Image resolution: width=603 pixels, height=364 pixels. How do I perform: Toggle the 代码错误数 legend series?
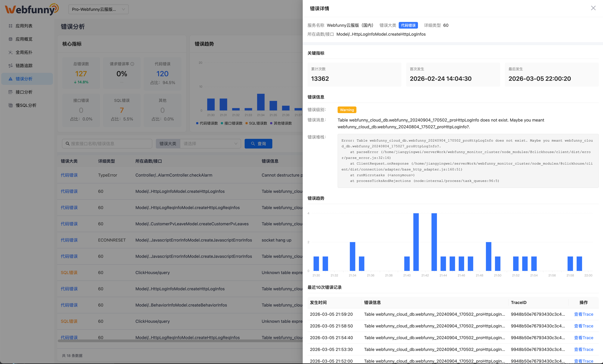pos(207,123)
